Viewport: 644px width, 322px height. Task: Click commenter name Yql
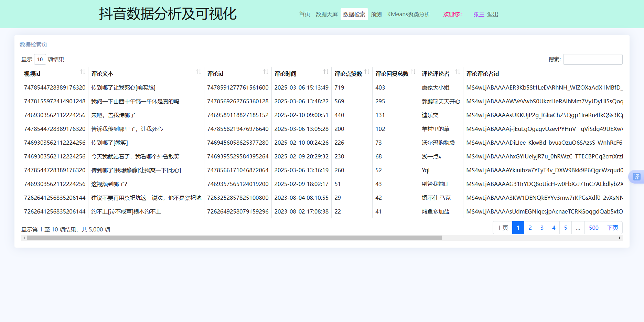tap(426, 170)
